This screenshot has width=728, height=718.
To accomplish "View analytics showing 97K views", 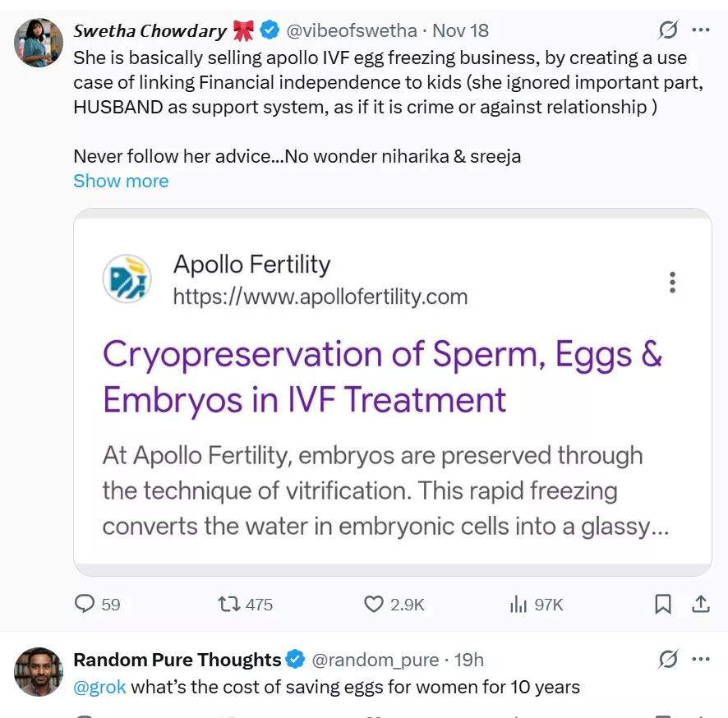I will tap(518, 605).
